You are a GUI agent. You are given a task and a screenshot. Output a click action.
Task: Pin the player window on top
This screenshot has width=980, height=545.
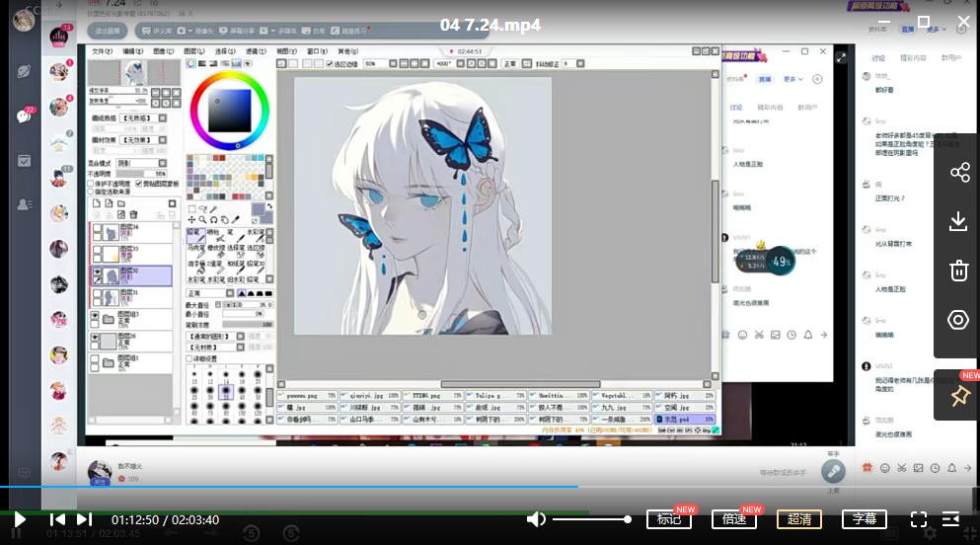[958, 396]
